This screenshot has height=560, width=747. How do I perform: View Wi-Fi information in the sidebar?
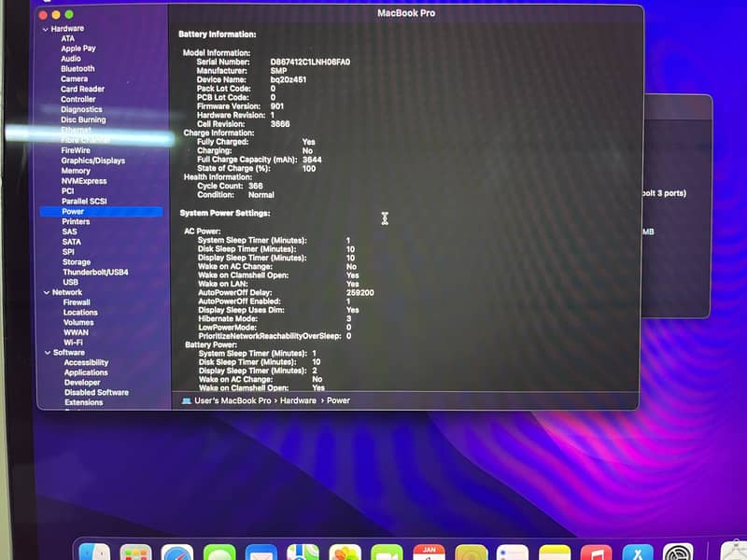coord(75,342)
